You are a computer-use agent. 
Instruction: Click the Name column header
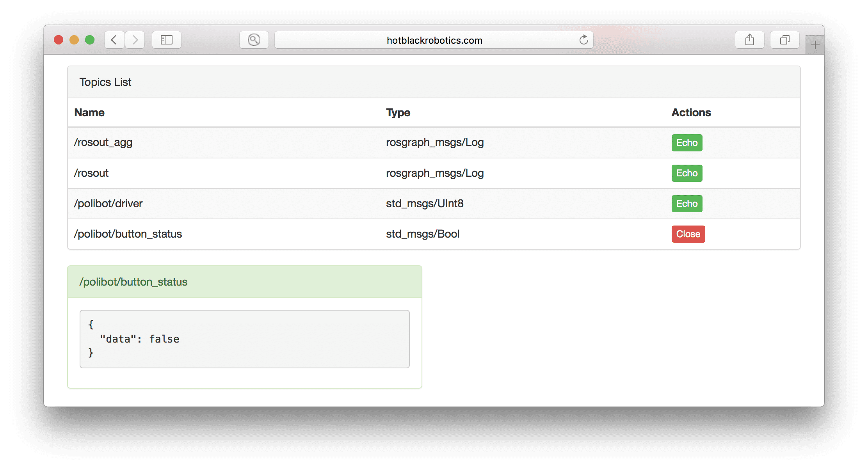coord(89,113)
